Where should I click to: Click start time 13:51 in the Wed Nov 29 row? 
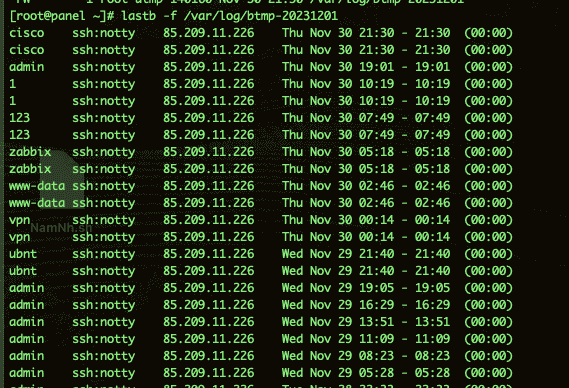[x=376, y=322]
